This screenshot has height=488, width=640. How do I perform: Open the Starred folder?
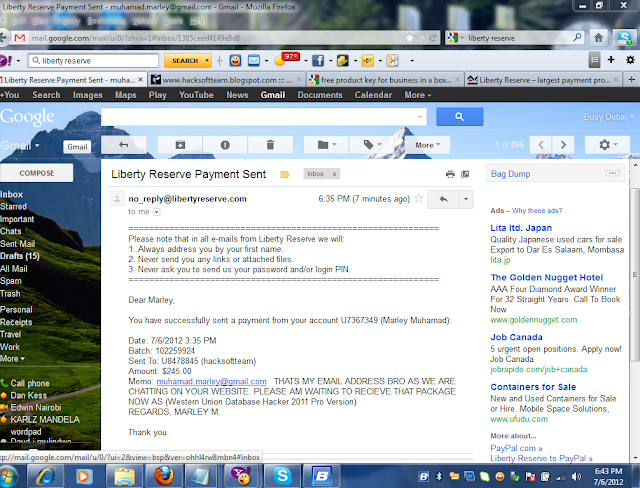click(x=13, y=206)
